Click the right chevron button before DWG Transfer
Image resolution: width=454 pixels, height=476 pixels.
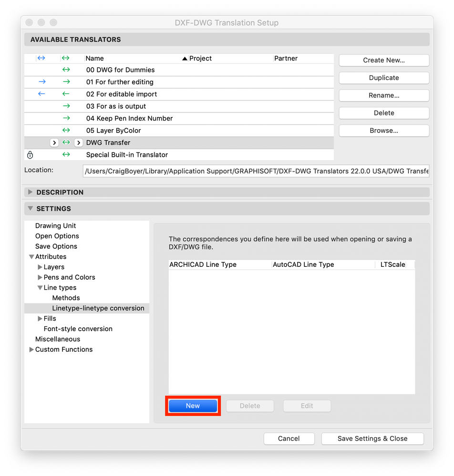click(54, 142)
